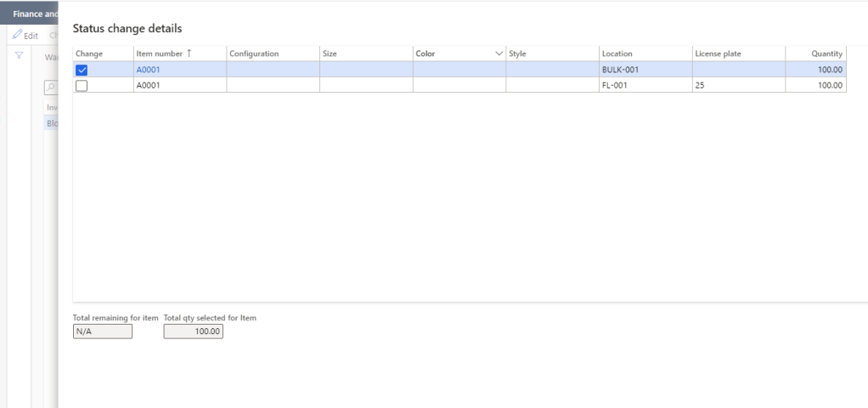This screenshot has height=408, width=868.
Task: Select the FL-001 location cell
Action: tap(615, 85)
